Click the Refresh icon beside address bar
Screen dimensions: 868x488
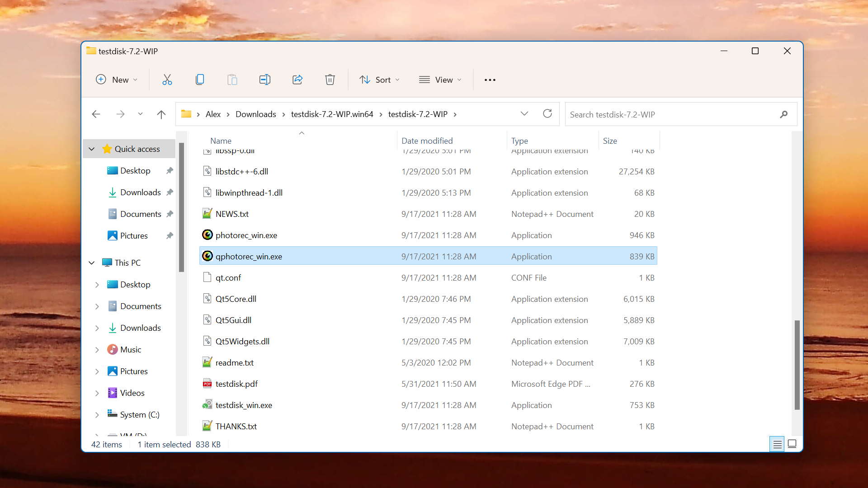tap(547, 114)
